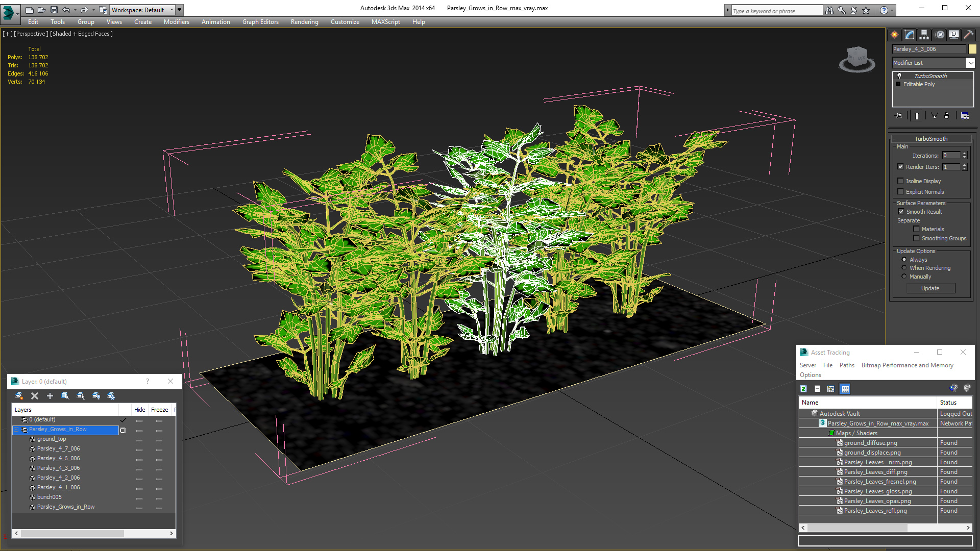Viewport: 980px width, 551px height.
Task: Click the Refresh icon in Asset Tracking
Action: click(803, 389)
